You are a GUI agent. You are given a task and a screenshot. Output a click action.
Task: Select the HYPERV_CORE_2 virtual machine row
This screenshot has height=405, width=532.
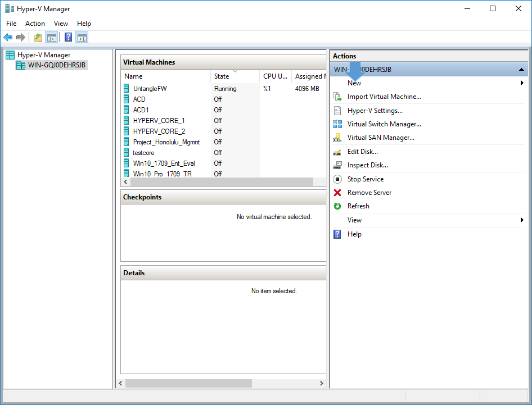(223, 131)
